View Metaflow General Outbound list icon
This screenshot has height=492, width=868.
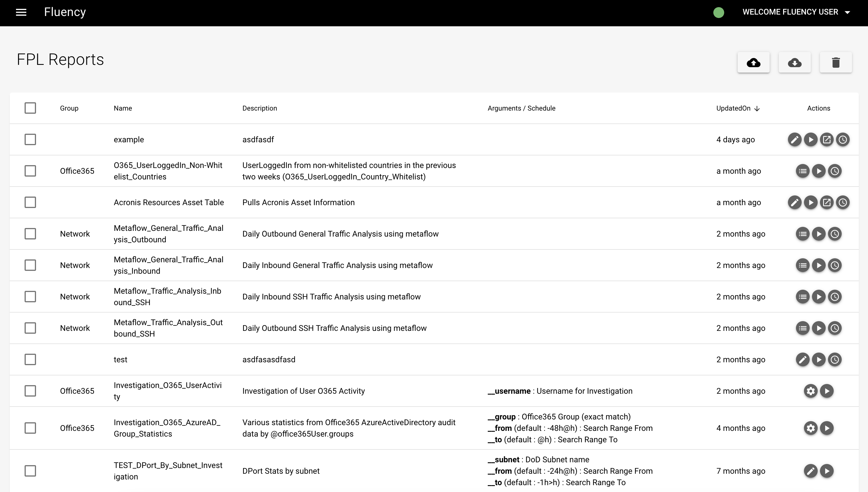803,234
